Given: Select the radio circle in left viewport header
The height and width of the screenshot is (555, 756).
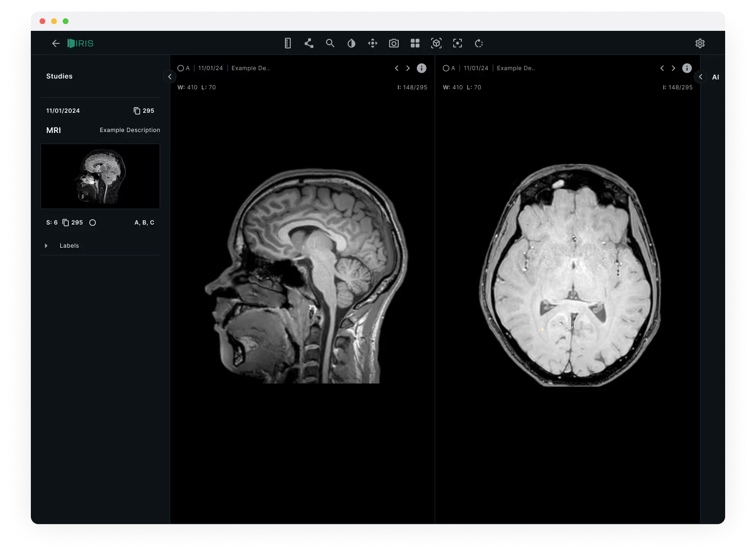Looking at the screenshot, I should pyautogui.click(x=181, y=68).
